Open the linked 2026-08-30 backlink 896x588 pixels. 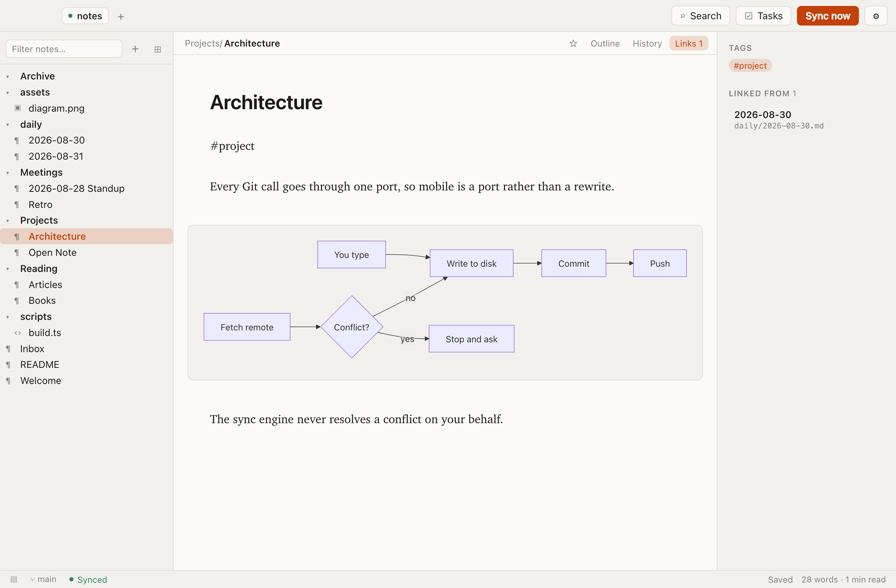[x=778, y=120]
